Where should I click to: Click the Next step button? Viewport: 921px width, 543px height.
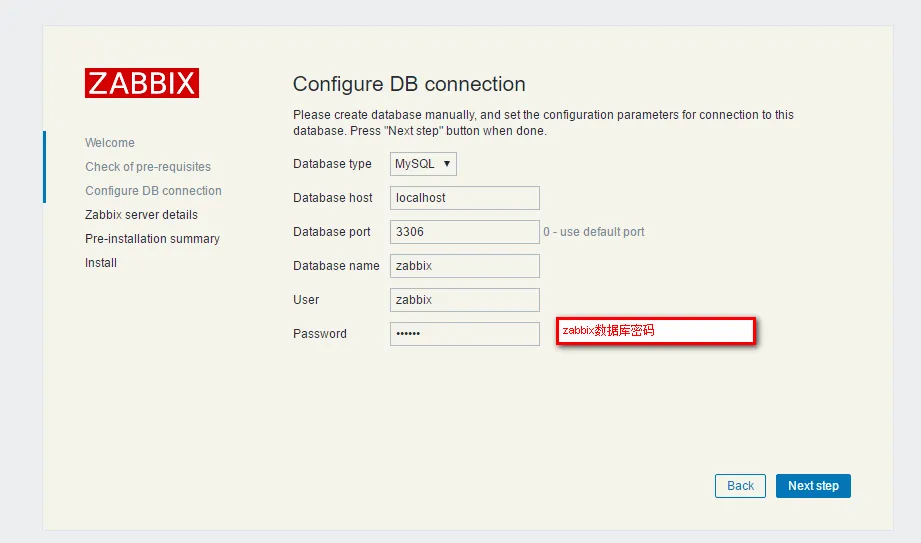tap(813, 486)
